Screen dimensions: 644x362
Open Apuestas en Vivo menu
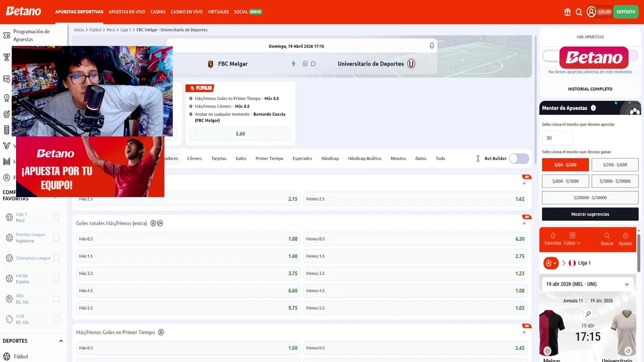point(127,12)
